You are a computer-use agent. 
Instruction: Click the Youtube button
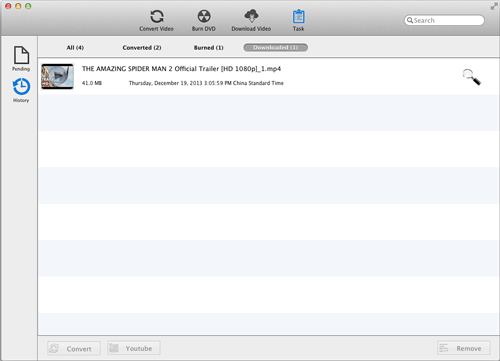pyautogui.click(x=134, y=348)
